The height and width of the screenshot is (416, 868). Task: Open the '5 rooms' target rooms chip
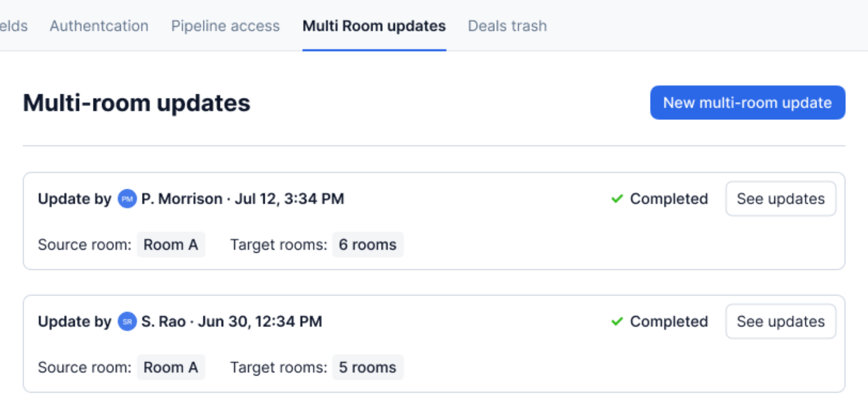[x=368, y=367]
